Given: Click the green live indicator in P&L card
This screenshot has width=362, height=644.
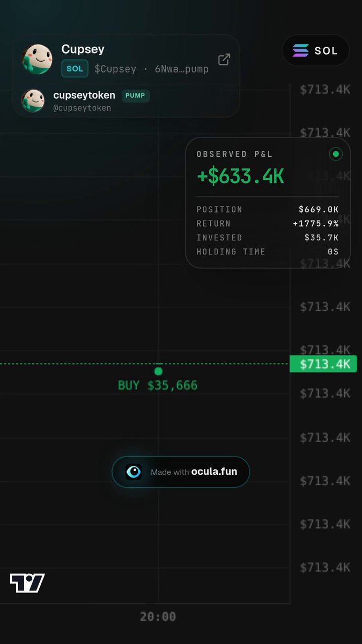Looking at the screenshot, I should coord(336,155).
